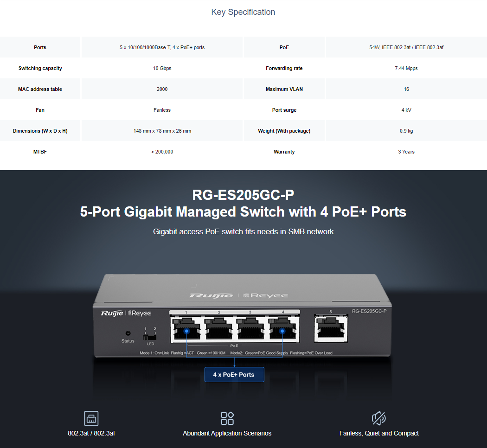Click the Abundant Application Scenarios caption
487x448 pixels.
coord(227,433)
